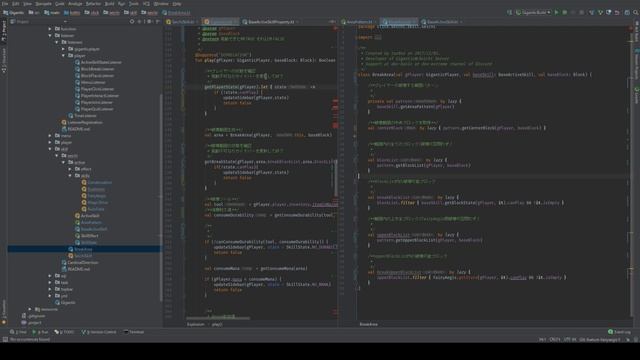This screenshot has width=640, height=360.
Task: Select ActiveSkill class in project tree
Action: point(87,216)
